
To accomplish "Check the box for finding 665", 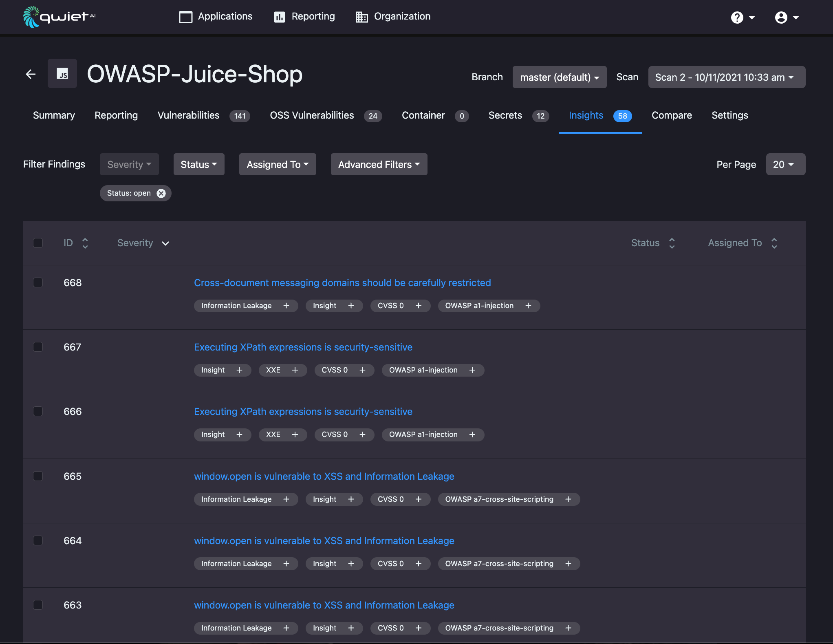I will click(x=38, y=476).
